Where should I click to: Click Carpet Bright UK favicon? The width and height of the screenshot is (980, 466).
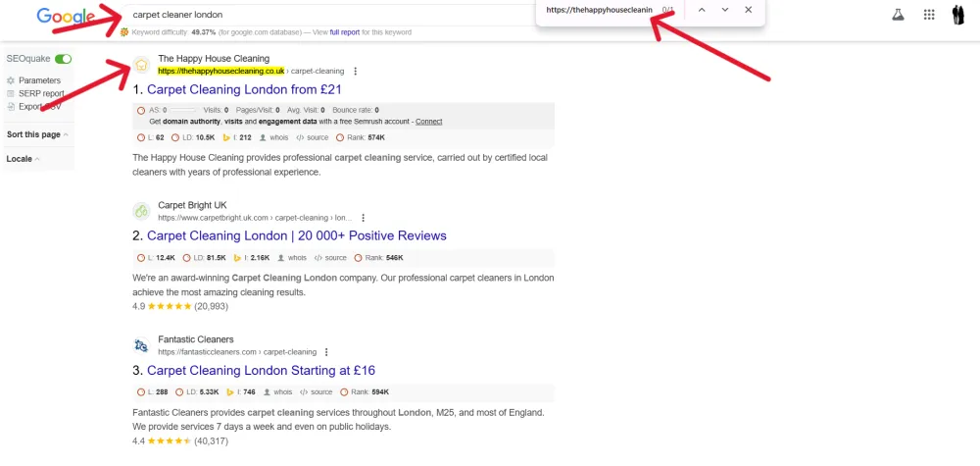click(x=142, y=211)
